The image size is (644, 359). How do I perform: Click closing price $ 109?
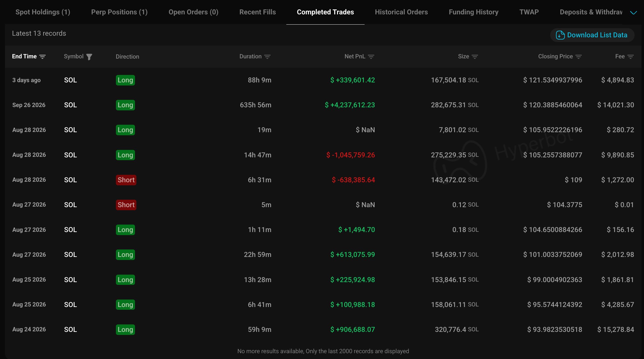click(x=573, y=180)
